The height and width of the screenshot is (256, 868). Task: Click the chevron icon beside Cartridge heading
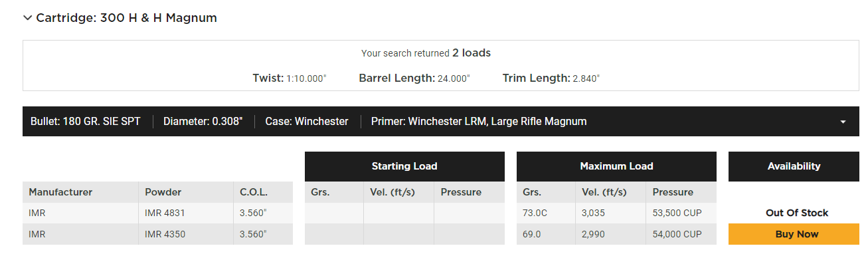click(27, 18)
